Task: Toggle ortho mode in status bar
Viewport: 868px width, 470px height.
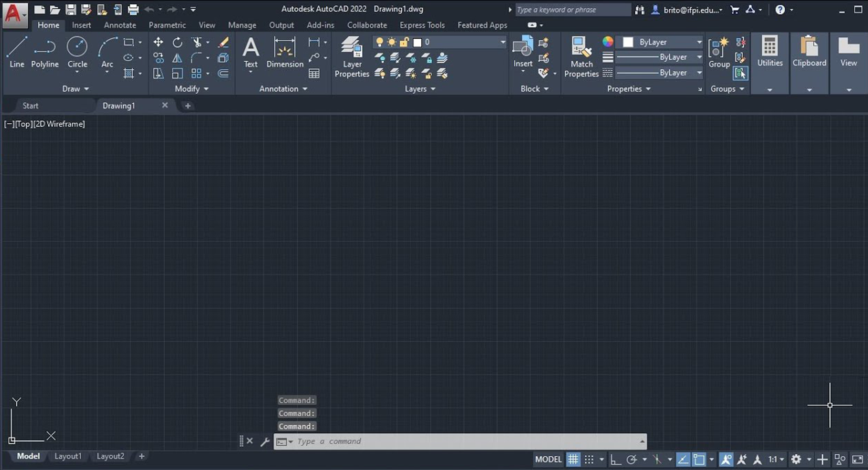Action: point(615,459)
